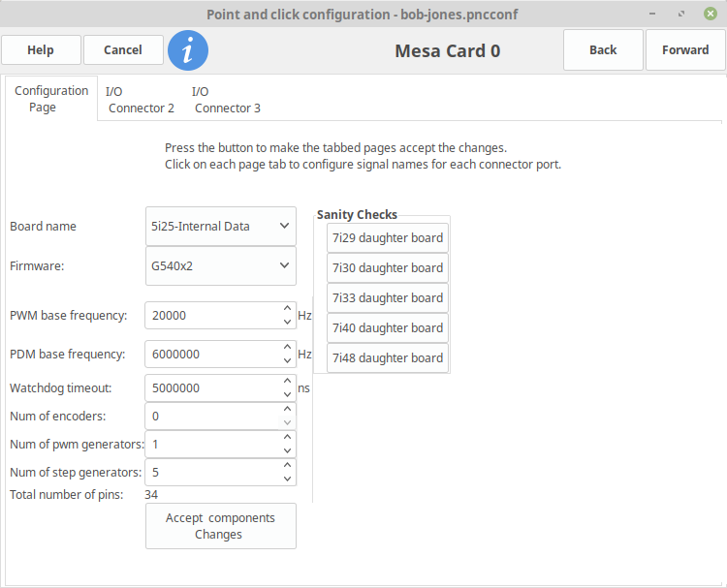
Task: Switch to I/O Connector 2 tab
Action: [x=141, y=100]
